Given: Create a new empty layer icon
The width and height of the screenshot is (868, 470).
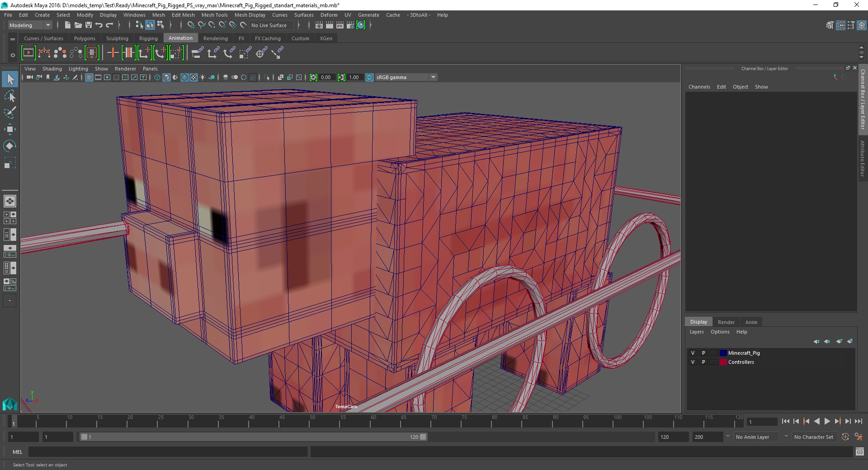Looking at the screenshot, I should pos(840,341).
